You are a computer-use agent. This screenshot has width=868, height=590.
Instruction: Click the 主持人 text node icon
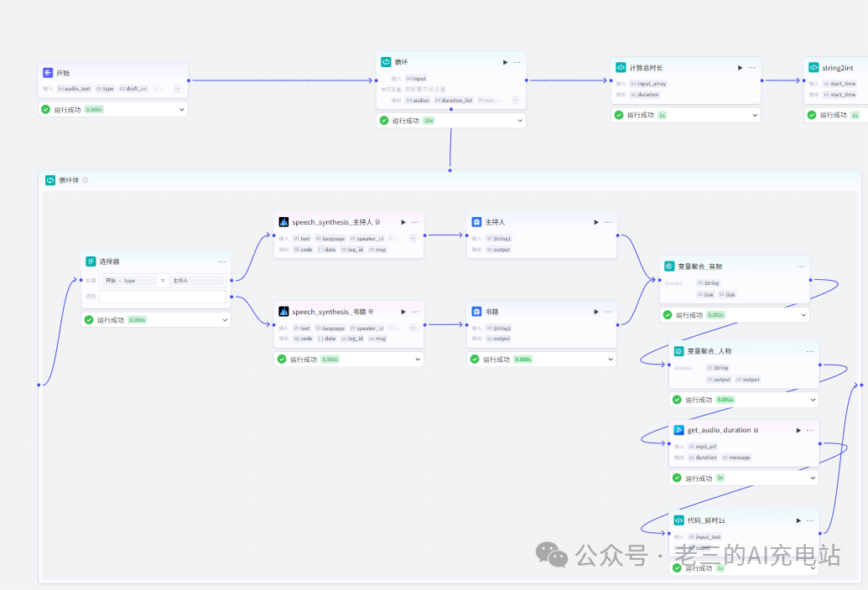click(x=476, y=222)
